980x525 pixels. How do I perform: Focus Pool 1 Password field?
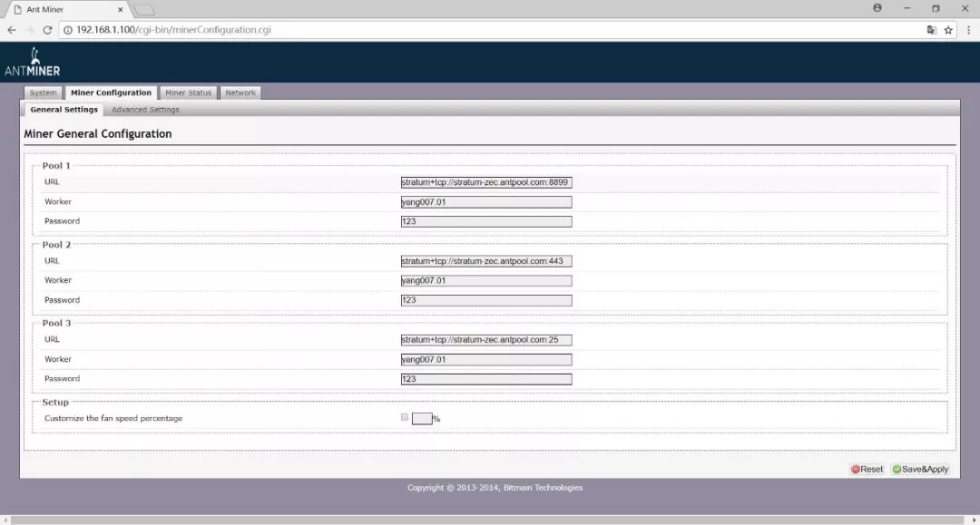[486, 221]
